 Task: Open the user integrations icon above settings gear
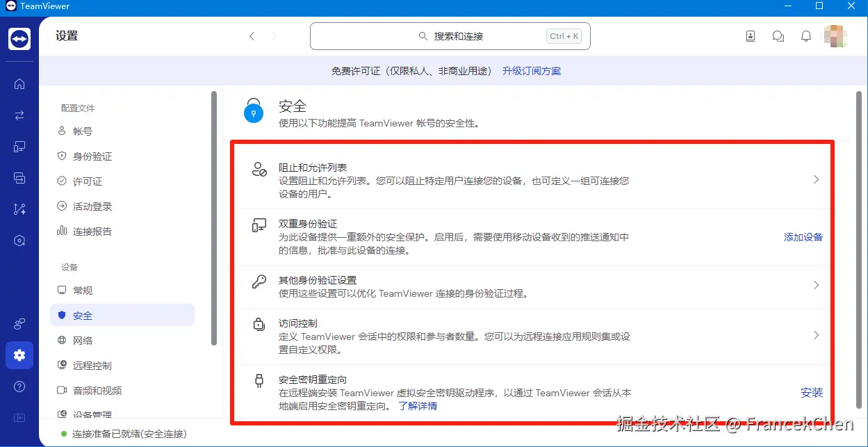tap(19, 324)
